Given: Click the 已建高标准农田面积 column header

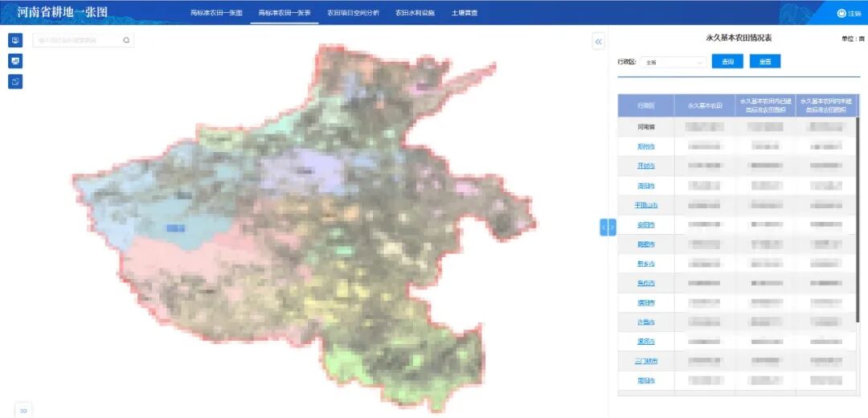Looking at the screenshot, I should point(766,105).
